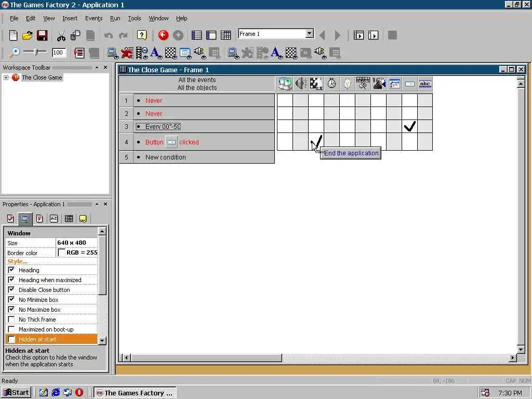This screenshot has width=532, height=399.
Task: Collapse the Workspace Toolbar panel arrow
Action: tap(97, 68)
